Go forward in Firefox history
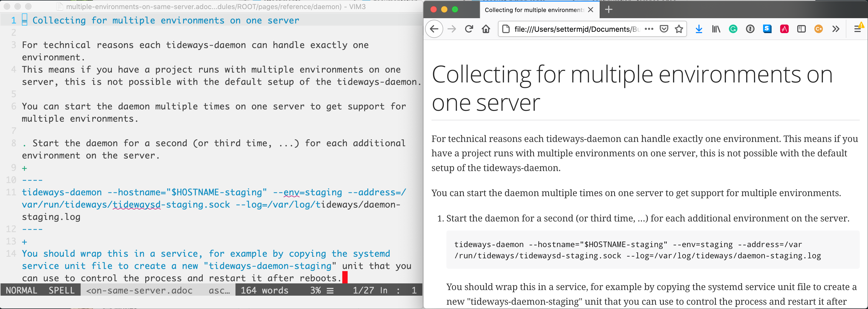The height and width of the screenshot is (309, 868). click(x=451, y=29)
